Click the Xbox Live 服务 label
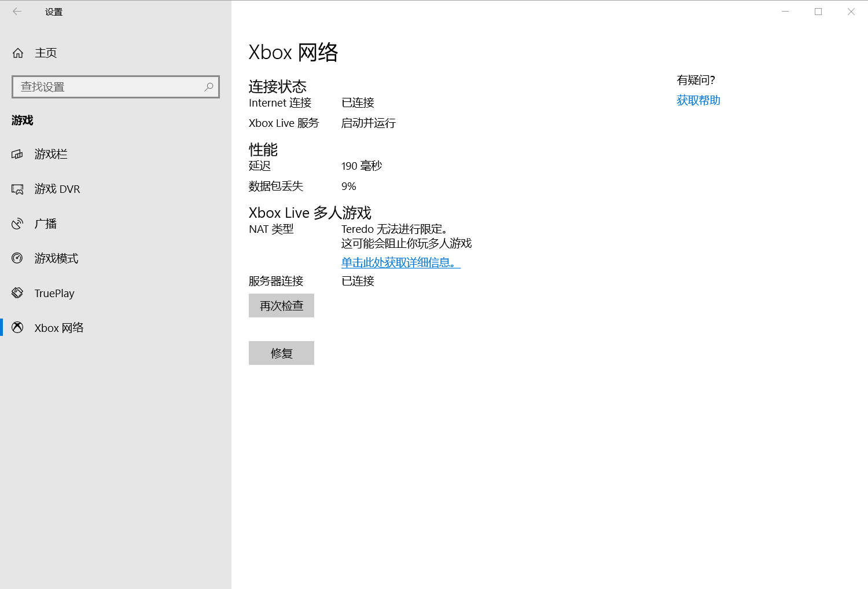The width and height of the screenshot is (868, 589). coord(284,123)
